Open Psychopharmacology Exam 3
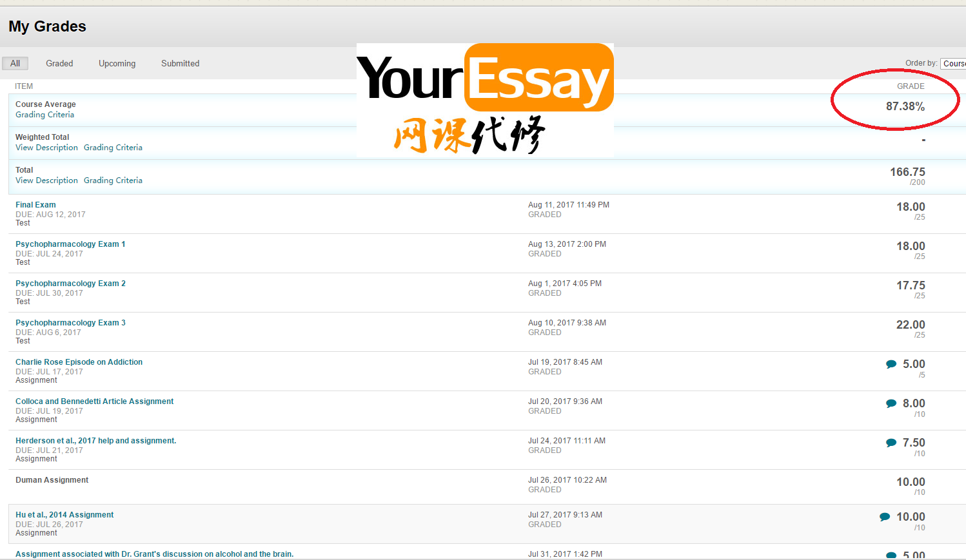The width and height of the screenshot is (966, 560). tap(70, 323)
